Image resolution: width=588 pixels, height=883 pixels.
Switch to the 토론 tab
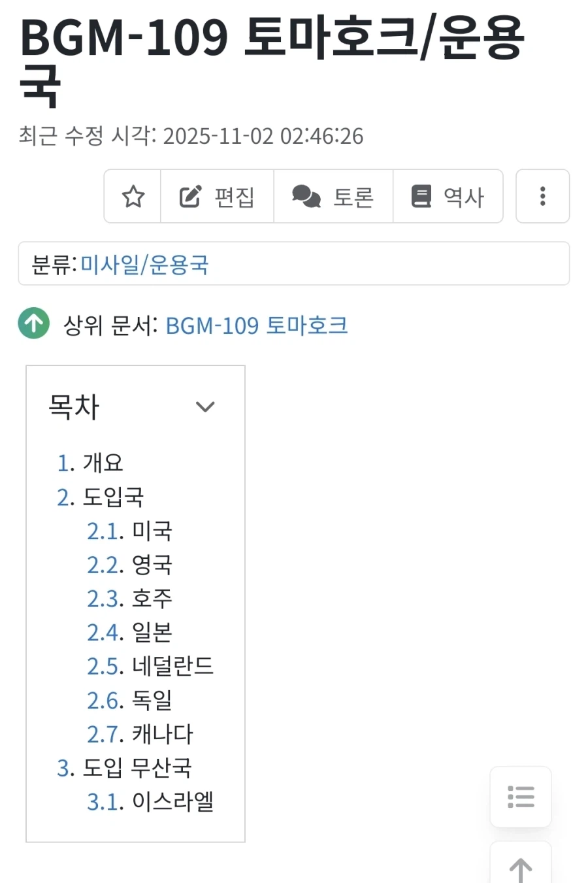(333, 196)
